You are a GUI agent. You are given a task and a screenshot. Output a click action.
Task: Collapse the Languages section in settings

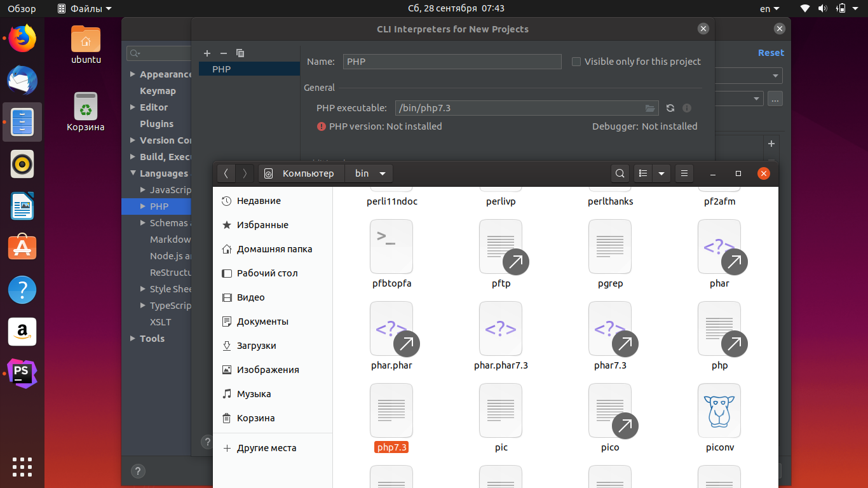point(133,173)
